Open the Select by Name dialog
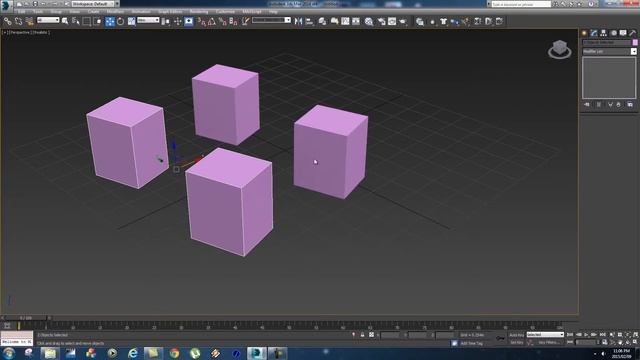The image size is (640, 360). tap(76, 21)
